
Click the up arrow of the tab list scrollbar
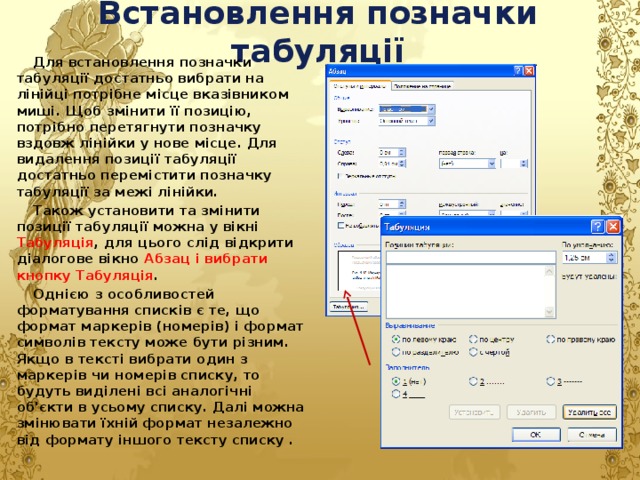tap(550, 271)
